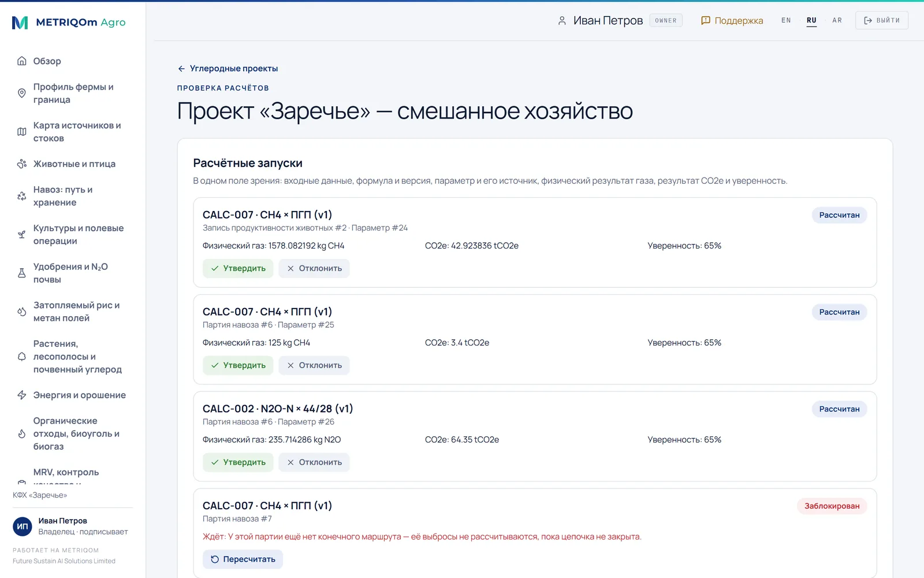Click the back arrow before Углеродные проекты

(181, 69)
